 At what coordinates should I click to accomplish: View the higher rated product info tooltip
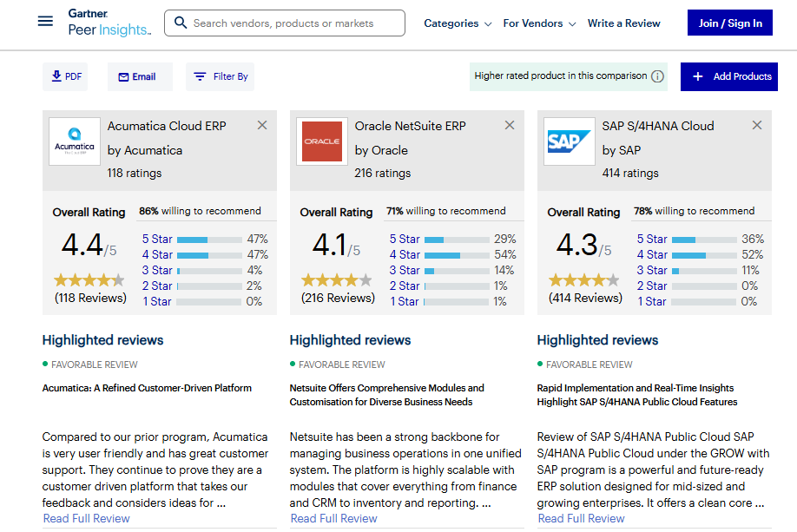pos(657,76)
